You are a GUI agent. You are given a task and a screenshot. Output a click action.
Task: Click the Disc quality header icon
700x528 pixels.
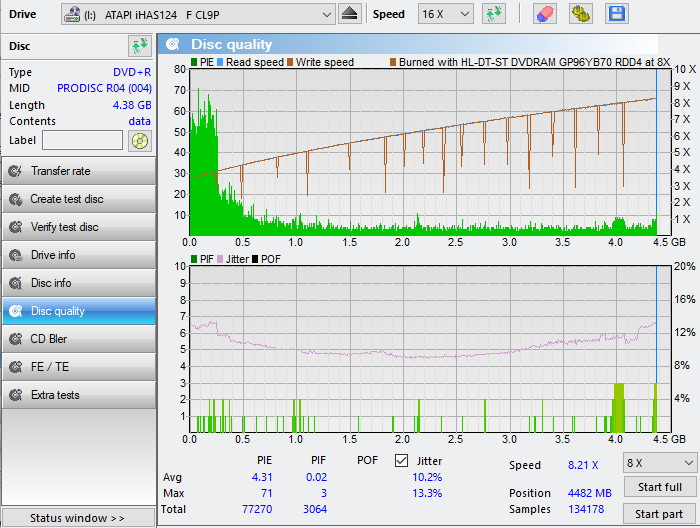(x=174, y=44)
